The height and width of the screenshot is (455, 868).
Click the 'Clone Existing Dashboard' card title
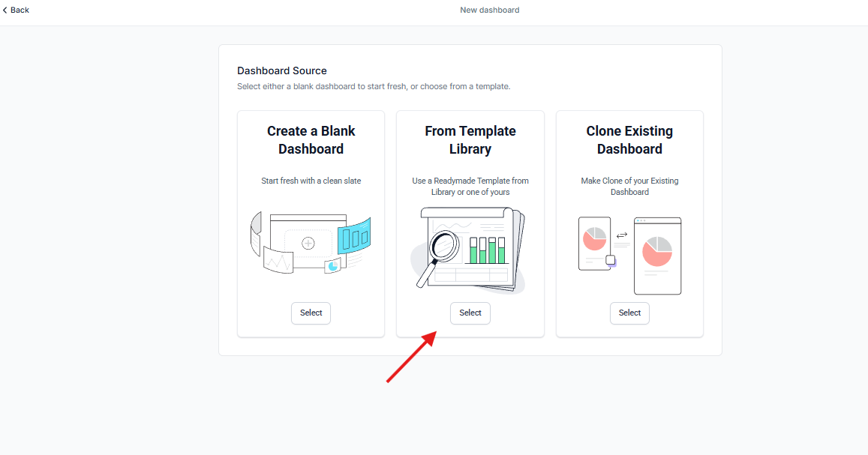(629, 140)
